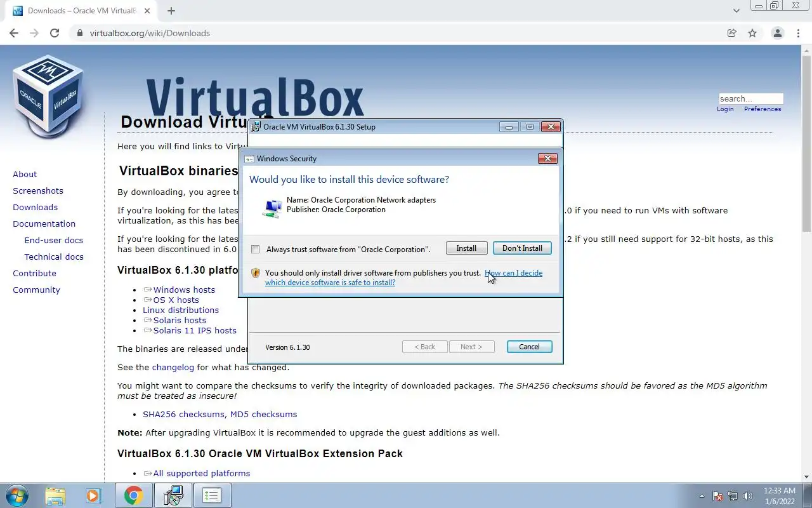Image resolution: width=812 pixels, height=508 pixels.
Task: Click the site lock icon in address bar
Action: [x=79, y=33]
